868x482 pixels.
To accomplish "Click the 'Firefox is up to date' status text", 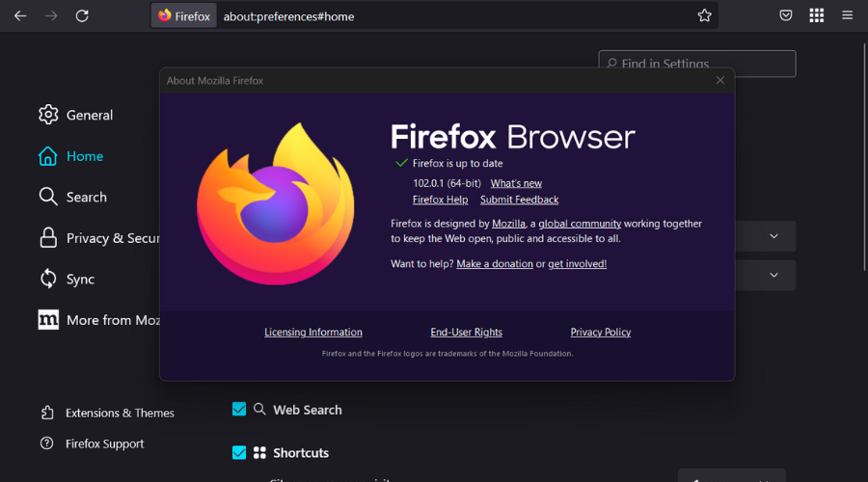I will 457,163.
